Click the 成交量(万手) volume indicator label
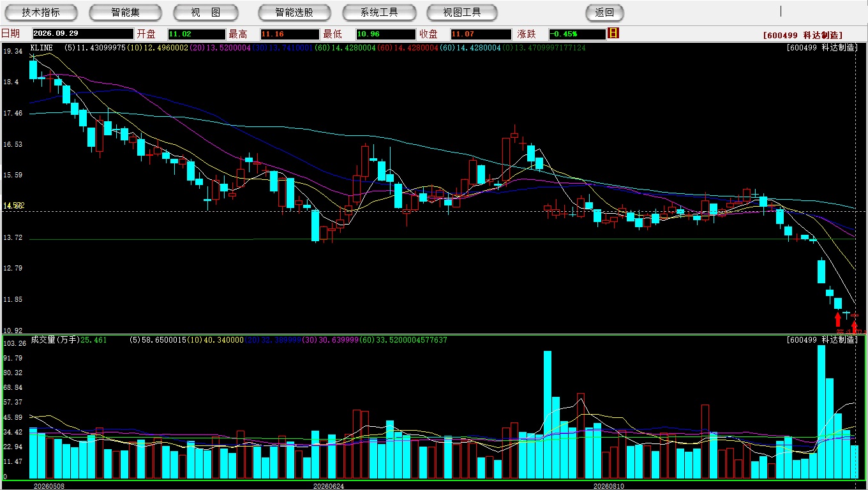 (x=54, y=340)
